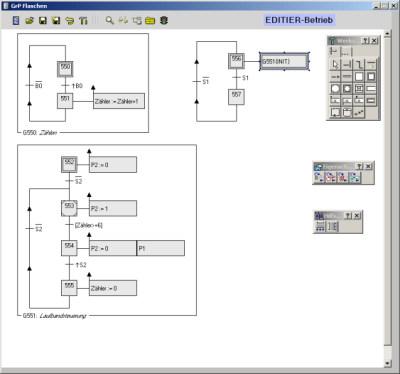
Task: Select the three dots tool in bottom palette row
Action: pyautogui.click(x=359, y=113)
